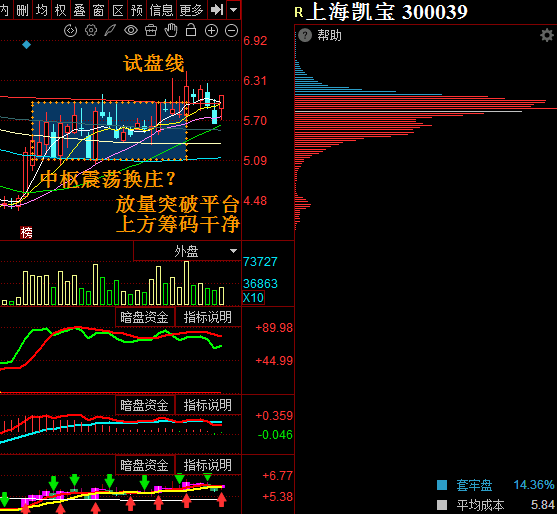Click the first 暗盘资金 button

[145, 317]
